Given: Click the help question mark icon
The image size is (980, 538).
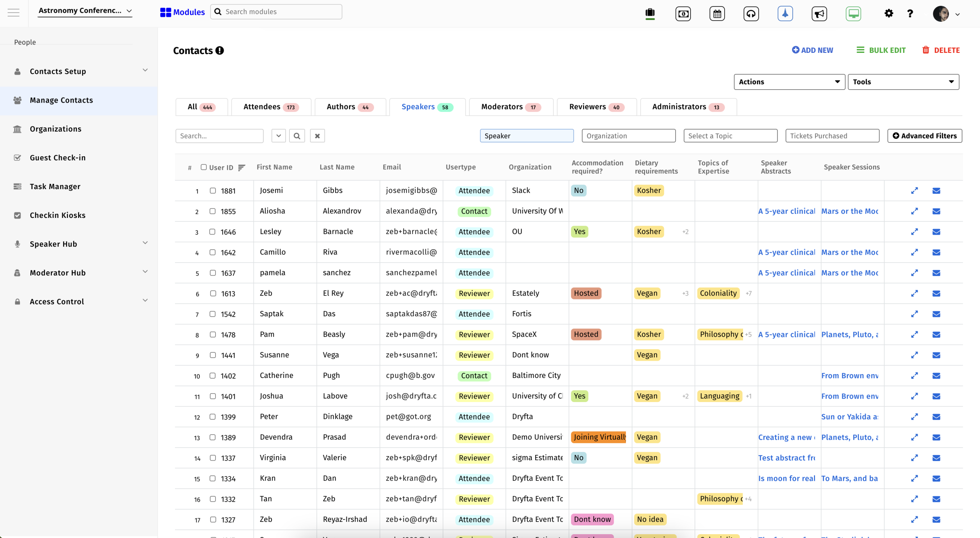Looking at the screenshot, I should point(910,14).
